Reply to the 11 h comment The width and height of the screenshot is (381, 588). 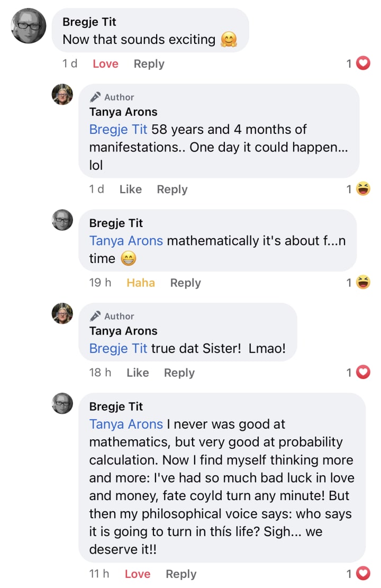tap(181, 574)
